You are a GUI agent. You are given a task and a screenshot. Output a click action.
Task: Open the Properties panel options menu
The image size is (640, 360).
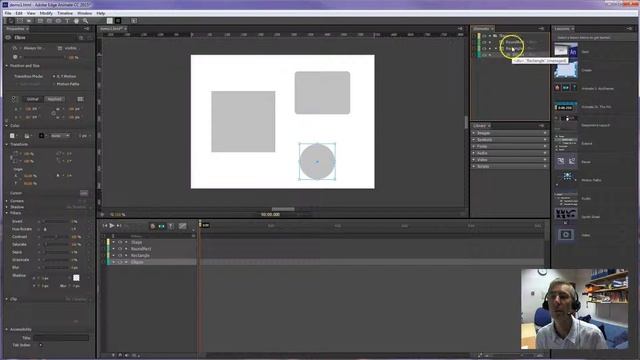point(87,29)
